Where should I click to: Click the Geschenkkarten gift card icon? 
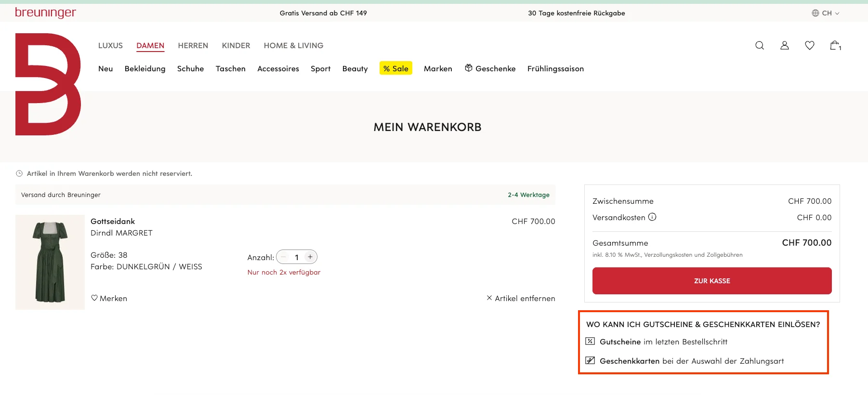coord(590,360)
